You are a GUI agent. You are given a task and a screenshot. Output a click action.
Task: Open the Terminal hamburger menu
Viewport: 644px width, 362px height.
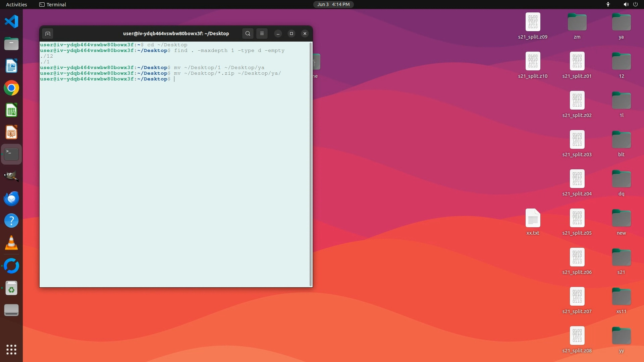pos(262,34)
